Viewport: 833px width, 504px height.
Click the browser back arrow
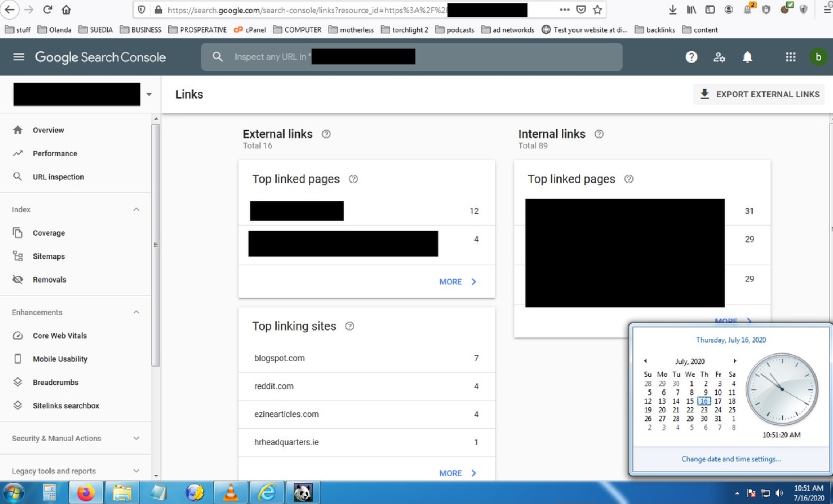point(10,9)
